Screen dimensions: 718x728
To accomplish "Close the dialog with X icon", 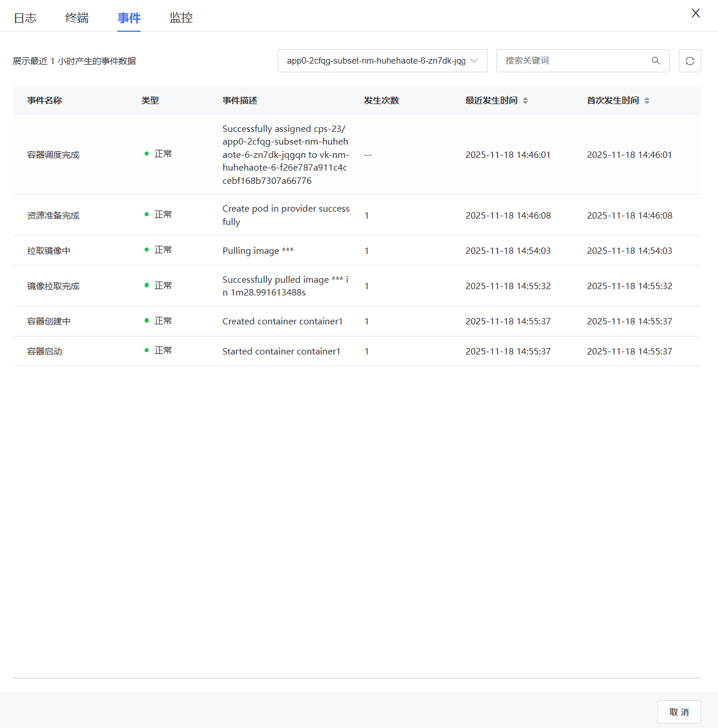I will click(695, 13).
